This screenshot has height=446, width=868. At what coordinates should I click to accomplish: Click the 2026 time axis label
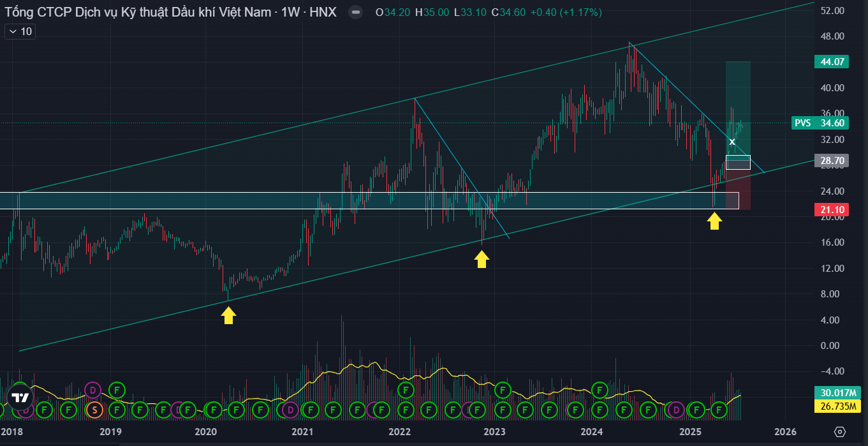click(785, 432)
